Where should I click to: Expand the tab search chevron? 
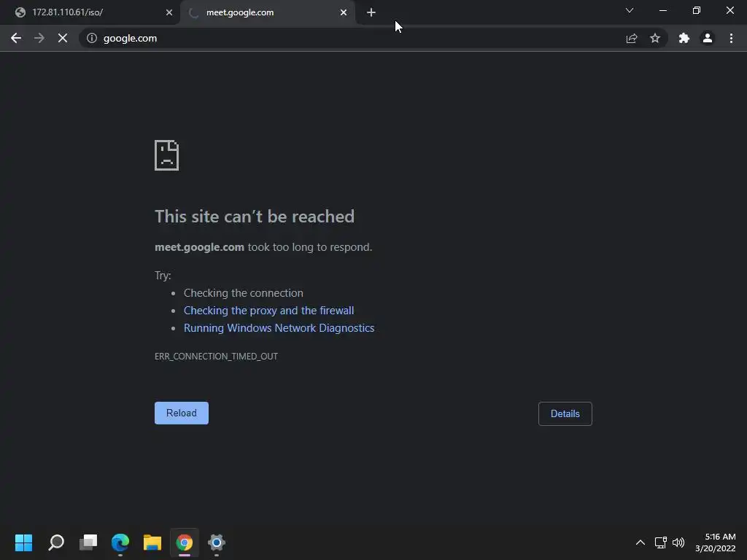tap(630, 10)
